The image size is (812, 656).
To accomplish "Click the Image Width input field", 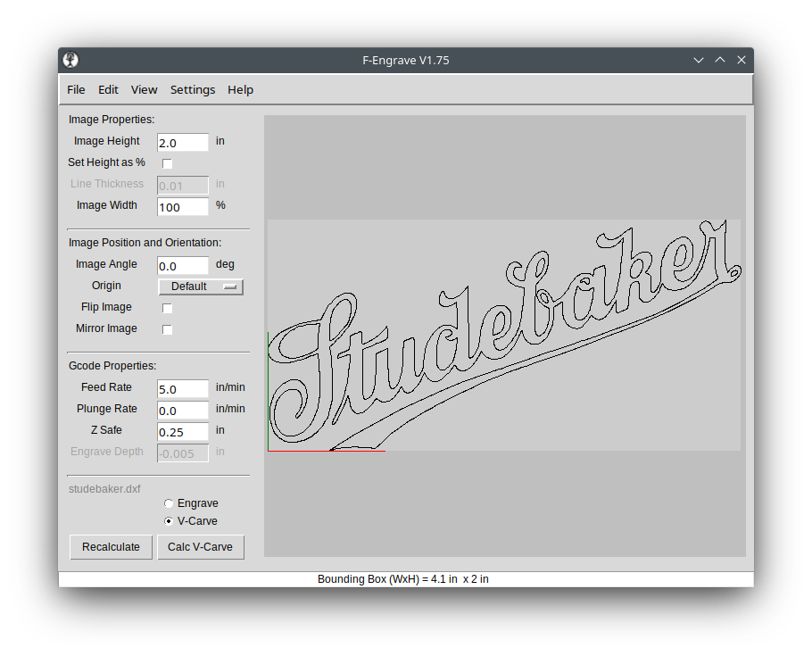I will (183, 207).
